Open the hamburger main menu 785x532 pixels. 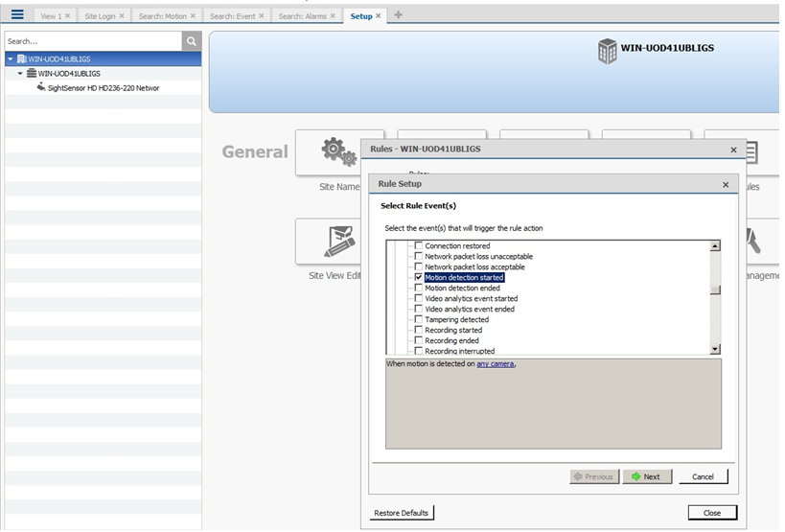click(x=17, y=14)
